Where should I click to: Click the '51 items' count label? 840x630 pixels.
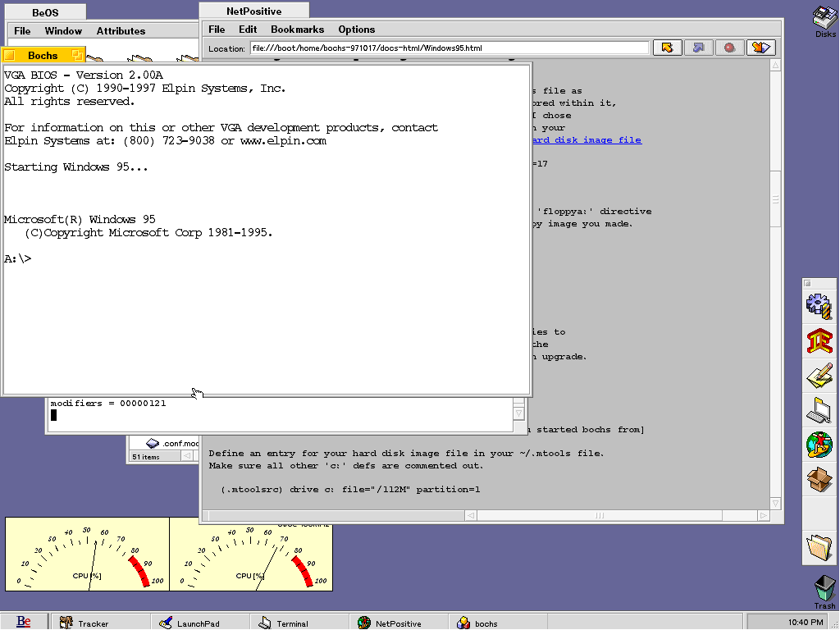click(146, 457)
